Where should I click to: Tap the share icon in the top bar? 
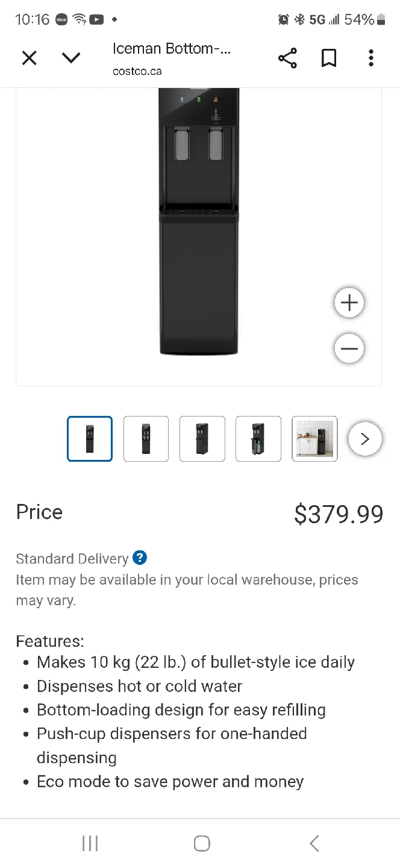pyautogui.click(x=287, y=58)
